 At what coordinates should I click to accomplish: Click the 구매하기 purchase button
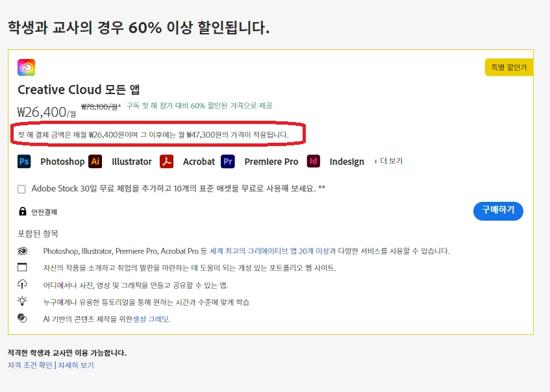click(498, 211)
